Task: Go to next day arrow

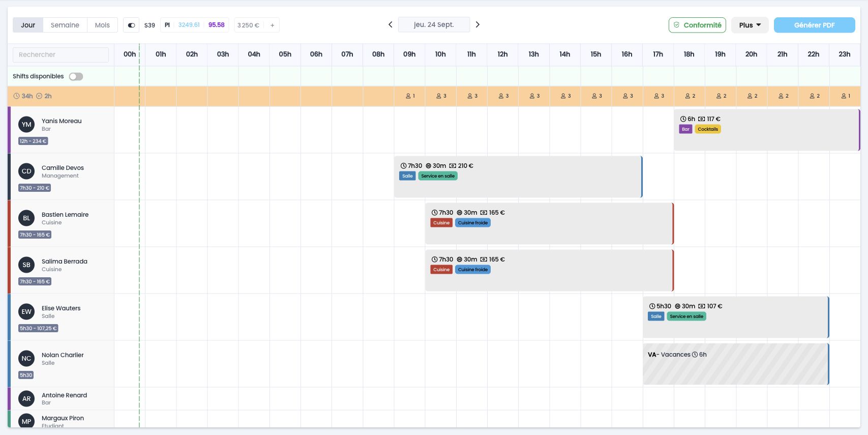Action: click(x=477, y=24)
